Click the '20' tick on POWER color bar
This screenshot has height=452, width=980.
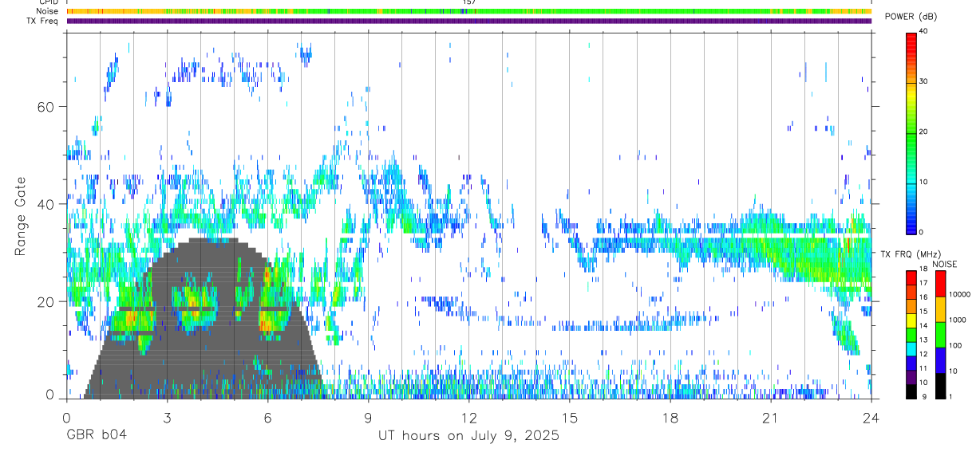coord(925,132)
